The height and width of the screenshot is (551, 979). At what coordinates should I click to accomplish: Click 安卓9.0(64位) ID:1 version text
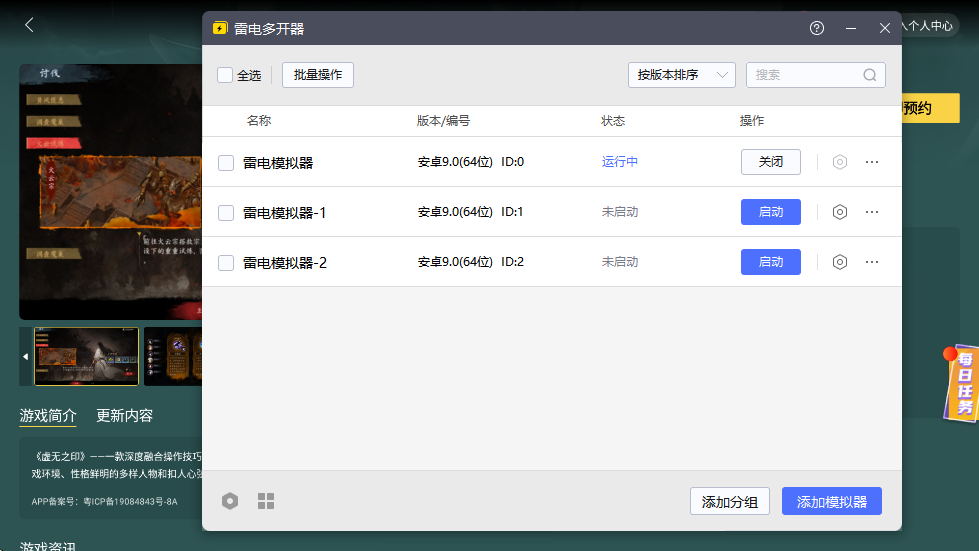(470, 212)
